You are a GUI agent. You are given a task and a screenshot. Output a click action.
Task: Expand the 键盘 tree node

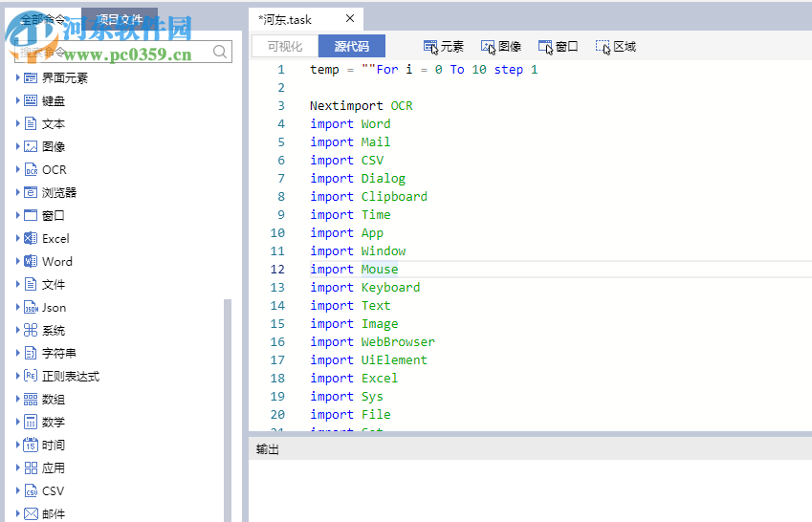(x=17, y=100)
